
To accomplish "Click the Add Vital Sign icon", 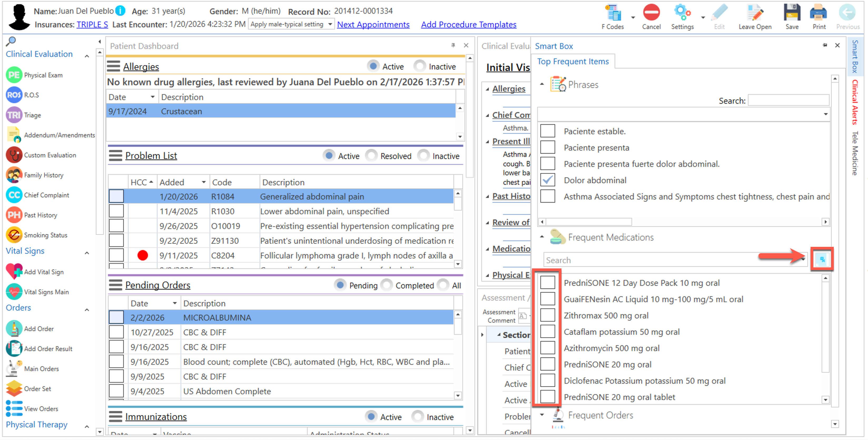I will 14,272.
